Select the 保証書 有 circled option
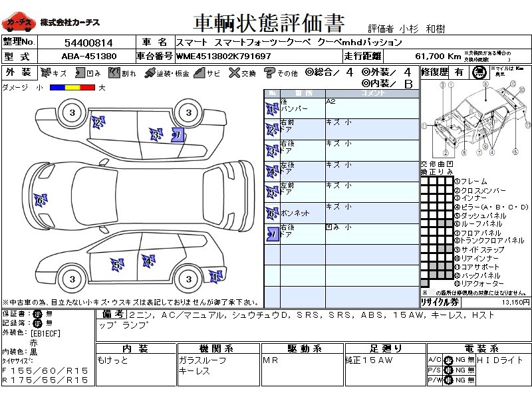Screen dimensions: 532x399 pyautogui.click(x=37, y=314)
